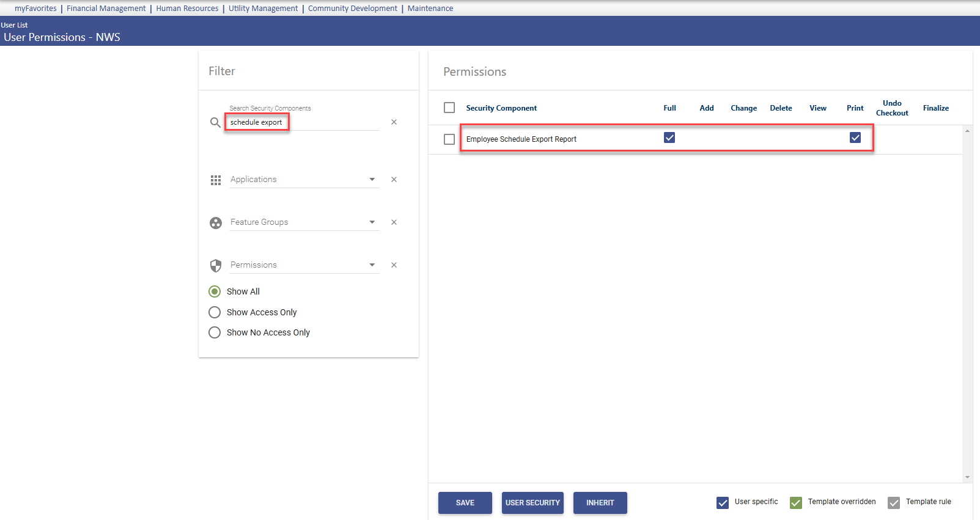Open the Human Resources menu
Screen dimensions: 980x520
187,9
